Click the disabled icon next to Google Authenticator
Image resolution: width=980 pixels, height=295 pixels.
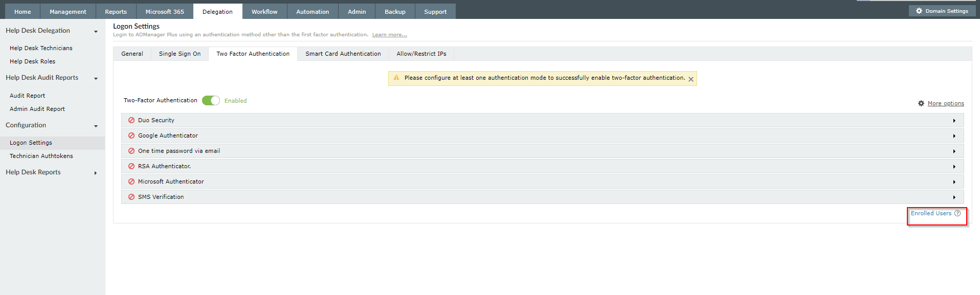(131, 135)
